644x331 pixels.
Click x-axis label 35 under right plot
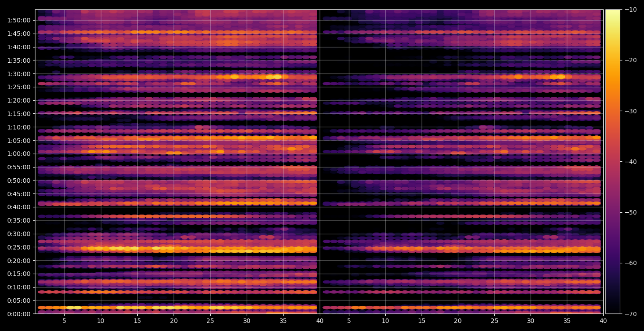(x=567, y=321)
